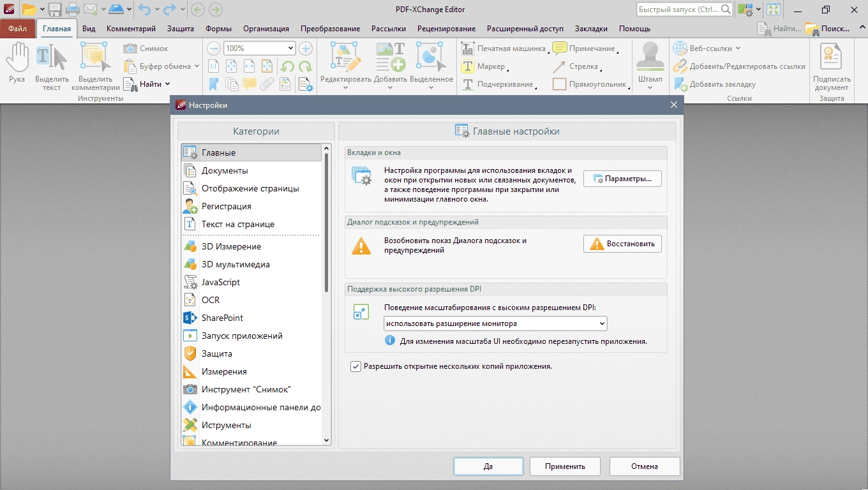
Task: Open the zoom 100% combo box
Action: (259, 48)
